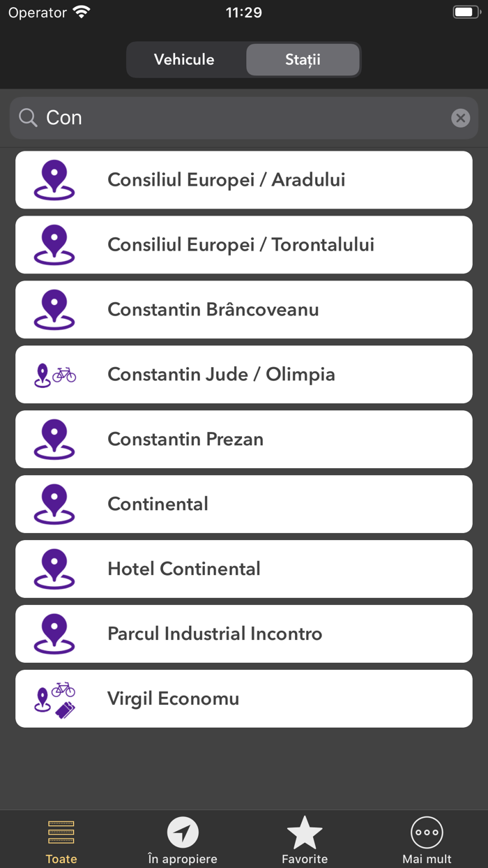The width and height of the screenshot is (488, 868).
Task: Tap the În apropiere navigation arrow icon
Action: (183, 832)
